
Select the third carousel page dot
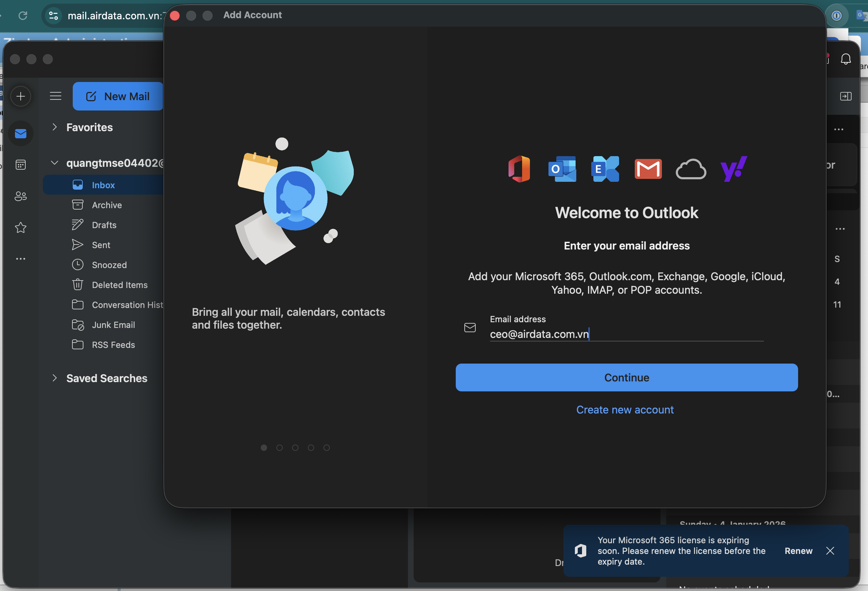[295, 448]
